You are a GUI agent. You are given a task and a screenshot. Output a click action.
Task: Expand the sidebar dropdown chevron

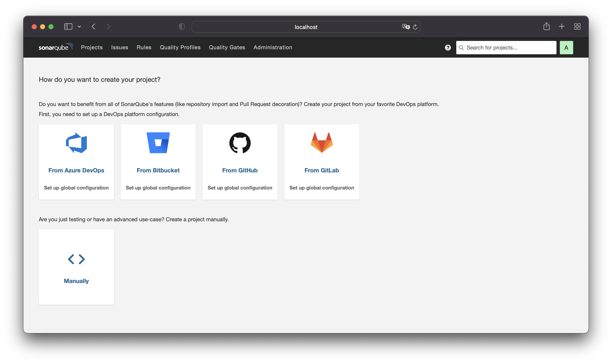tap(79, 27)
